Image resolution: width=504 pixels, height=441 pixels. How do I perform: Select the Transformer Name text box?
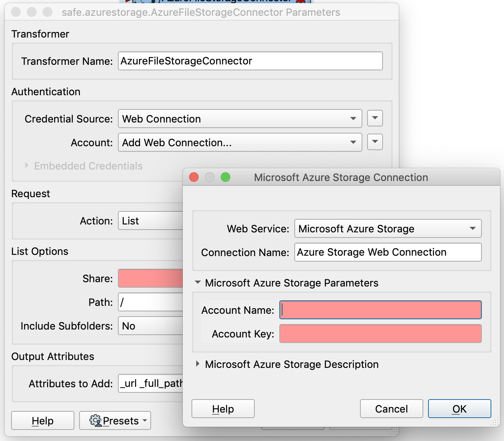[250, 61]
